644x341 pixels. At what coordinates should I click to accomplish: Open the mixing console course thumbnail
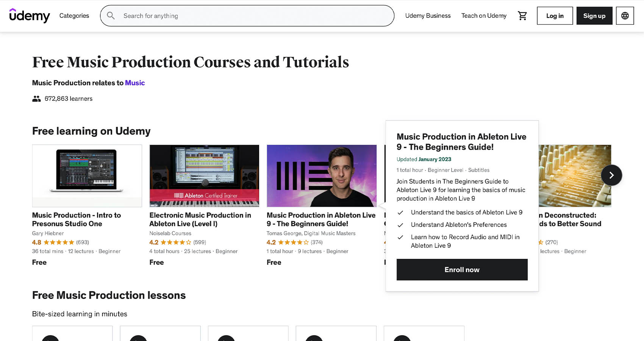(x=575, y=176)
